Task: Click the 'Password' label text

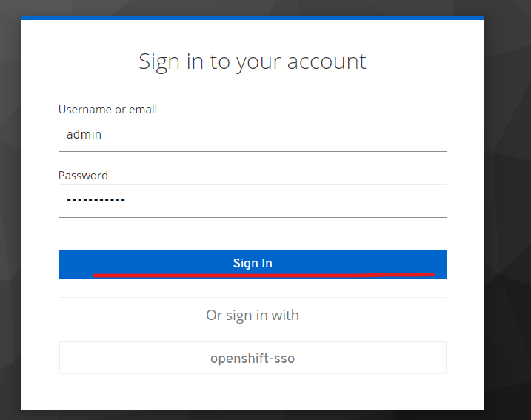Action: [83, 175]
